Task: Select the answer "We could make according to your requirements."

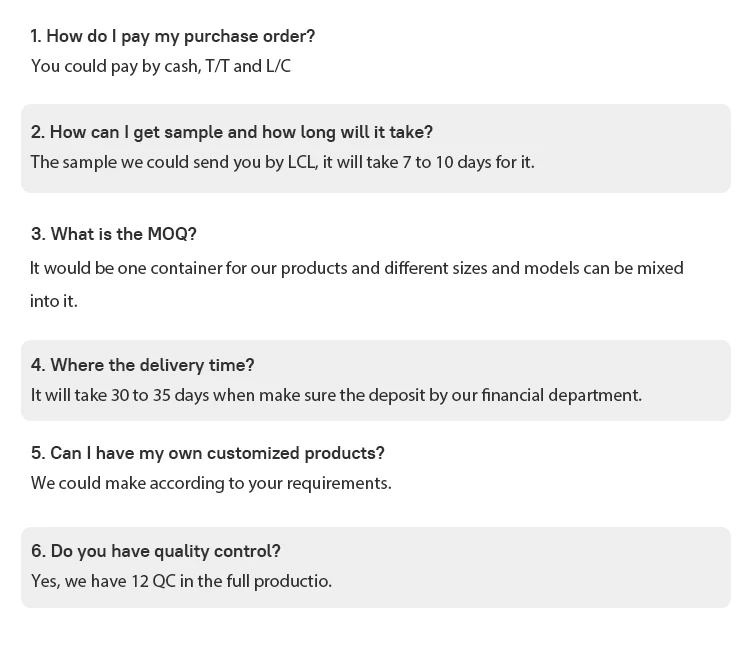Action: (211, 483)
